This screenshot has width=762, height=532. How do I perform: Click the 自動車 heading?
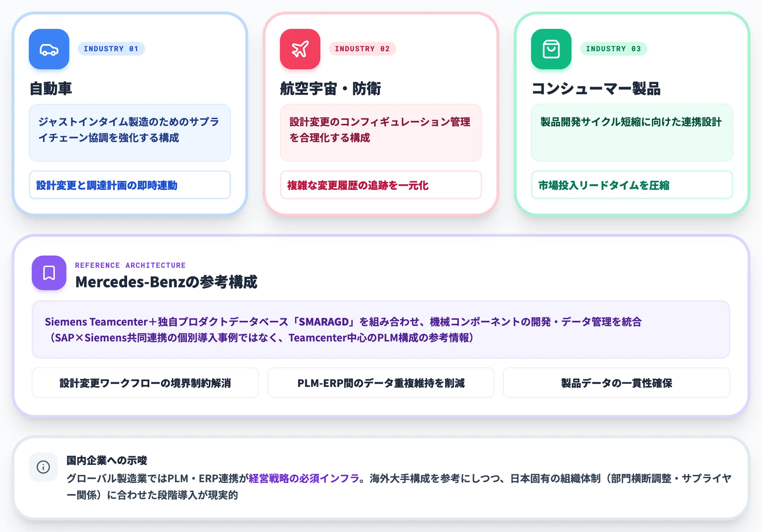tap(51, 88)
